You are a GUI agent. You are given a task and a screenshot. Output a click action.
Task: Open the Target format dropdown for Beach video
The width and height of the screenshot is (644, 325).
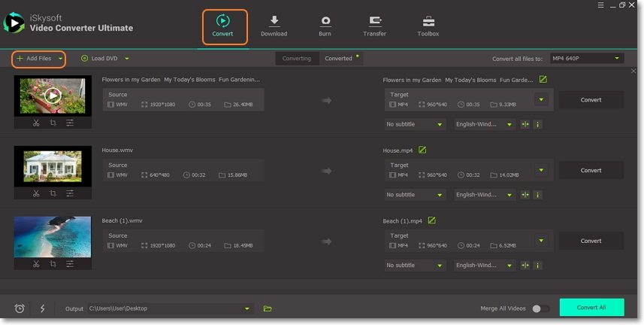tap(541, 241)
